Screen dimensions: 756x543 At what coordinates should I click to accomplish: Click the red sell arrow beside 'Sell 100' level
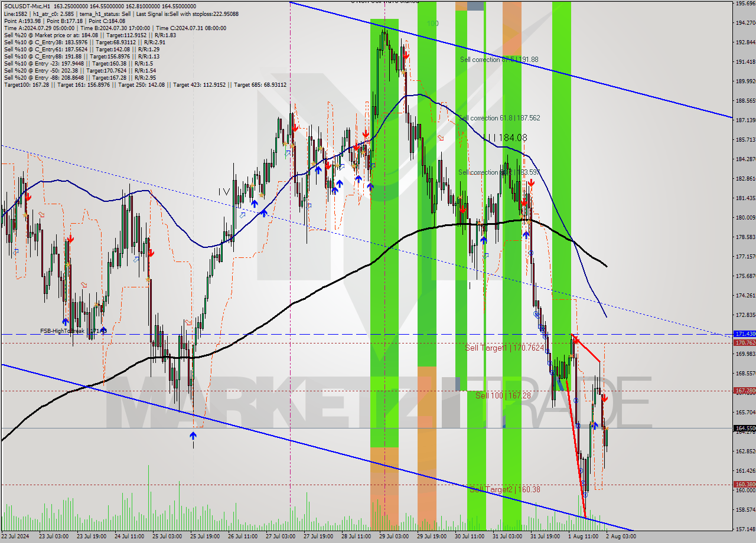pos(605,398)
